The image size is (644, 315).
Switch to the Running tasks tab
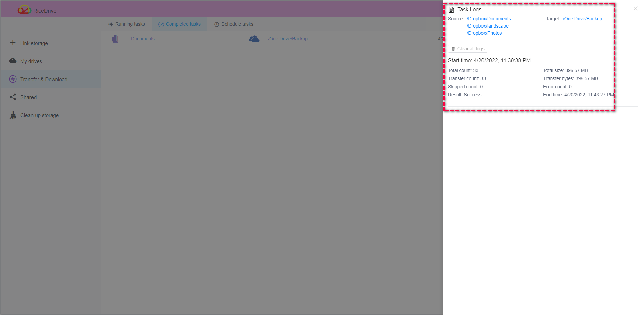coord(129,24)
